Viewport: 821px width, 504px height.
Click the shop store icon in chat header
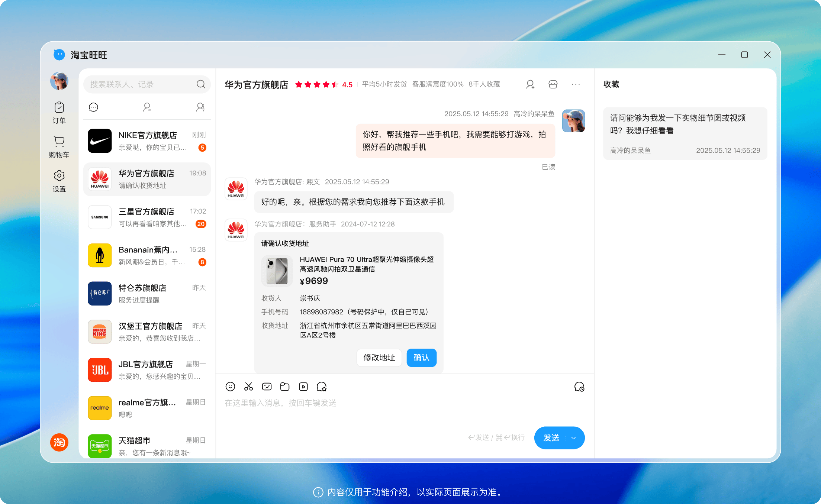(553, 84)
